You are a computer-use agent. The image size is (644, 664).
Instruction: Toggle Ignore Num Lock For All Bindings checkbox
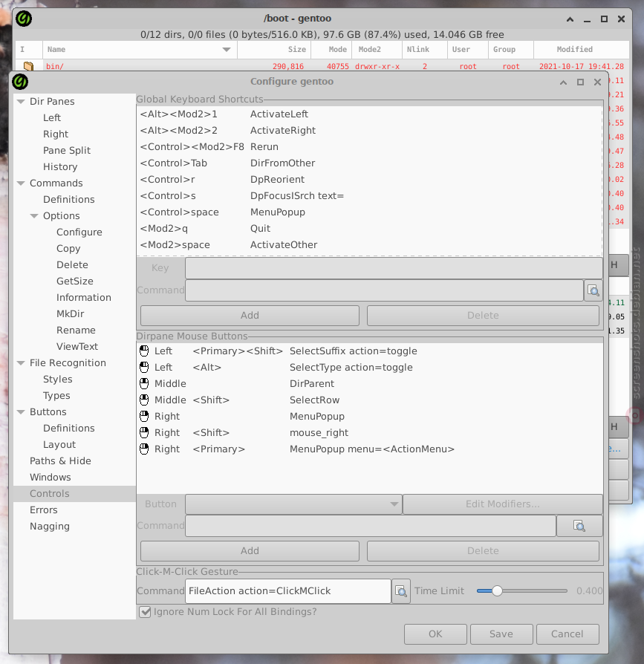click(x=145, y=612)
